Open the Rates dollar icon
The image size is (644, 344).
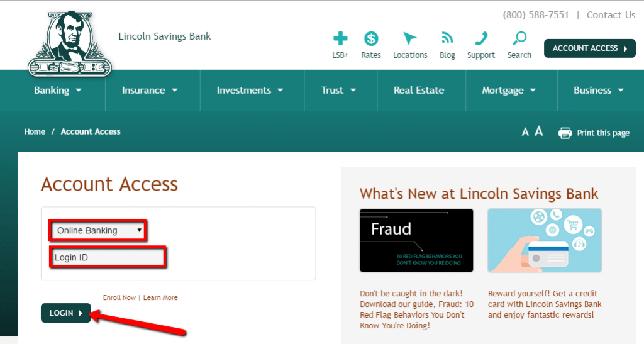point(371,39)
